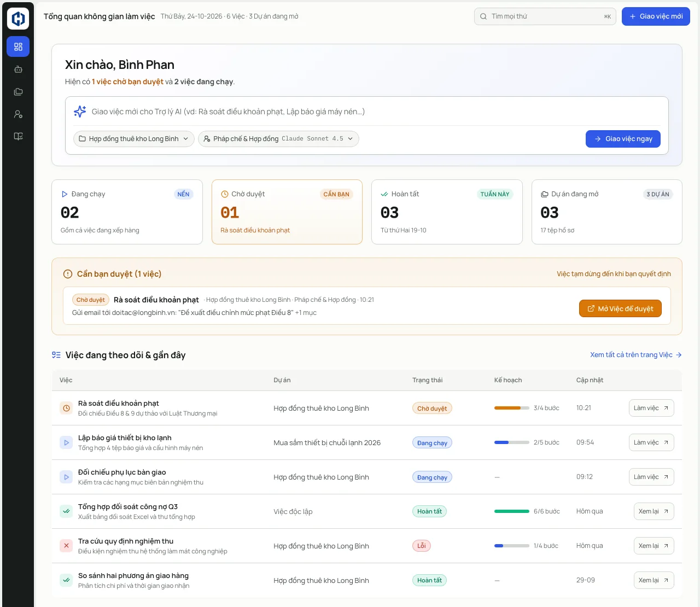The width and height of the screenshot is (700, 607).
Task: Open the Pháp chế & Hợp đồng agent dropdown
Action: [x=278, y=139]
